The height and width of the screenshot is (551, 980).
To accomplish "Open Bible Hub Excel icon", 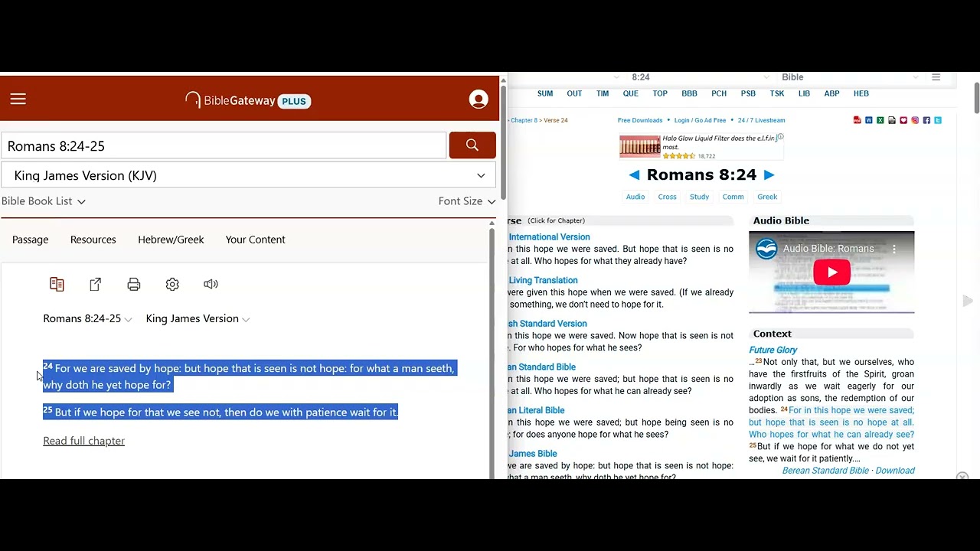I will click(880, 120).
